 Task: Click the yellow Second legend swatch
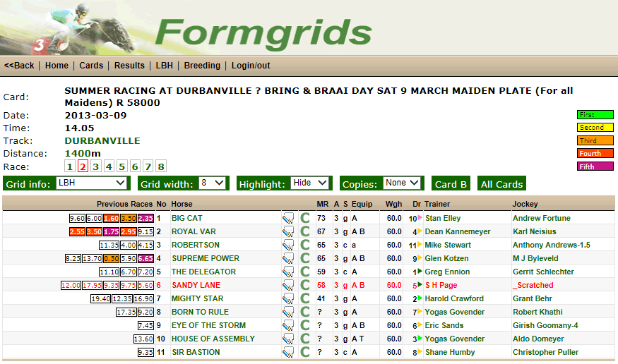click(x=595, y=127)
